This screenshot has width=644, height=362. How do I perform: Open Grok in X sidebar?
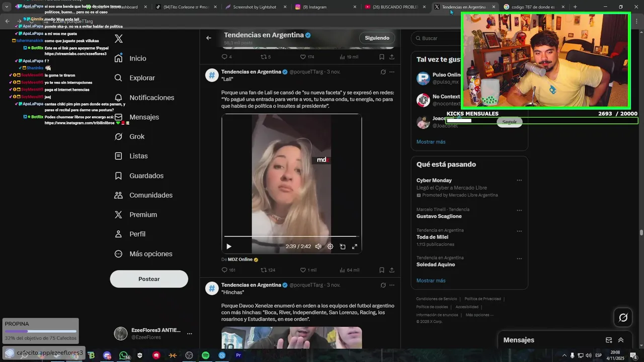click(129, 137)
